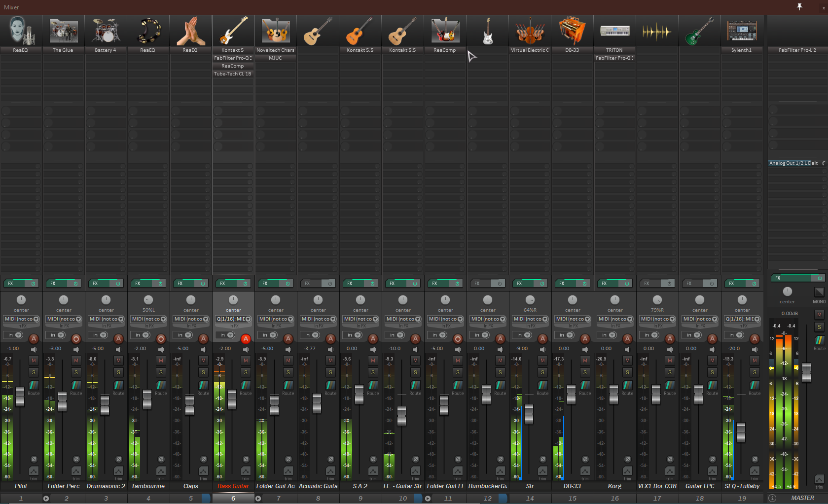The width and height of the screenshot is (828, 504).
Task: Click the 0.00dB master volume readout
Action: [x=790, y=314]
